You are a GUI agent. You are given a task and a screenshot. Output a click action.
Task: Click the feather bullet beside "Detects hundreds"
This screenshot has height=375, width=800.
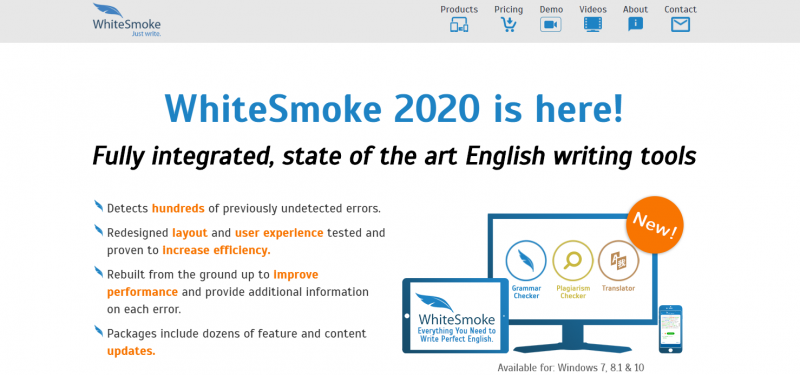click(x=98, y=206)
